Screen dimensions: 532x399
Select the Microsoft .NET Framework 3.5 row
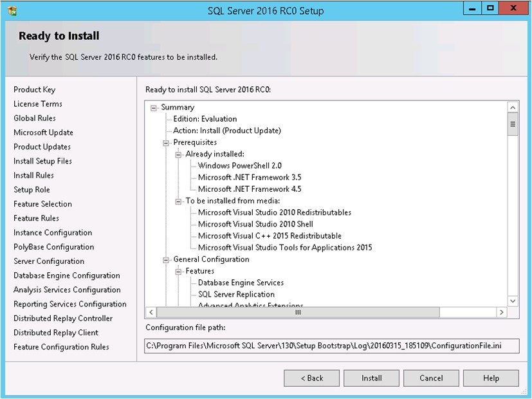pyautogui.click(x=250, y=178)
